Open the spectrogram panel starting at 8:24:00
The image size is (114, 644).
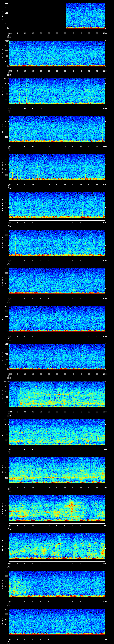(x=57, y=584)
